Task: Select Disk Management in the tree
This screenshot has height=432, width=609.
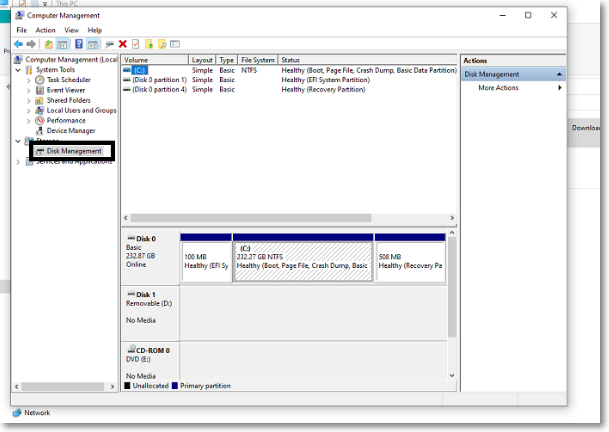Action: [x=73, y=151]
